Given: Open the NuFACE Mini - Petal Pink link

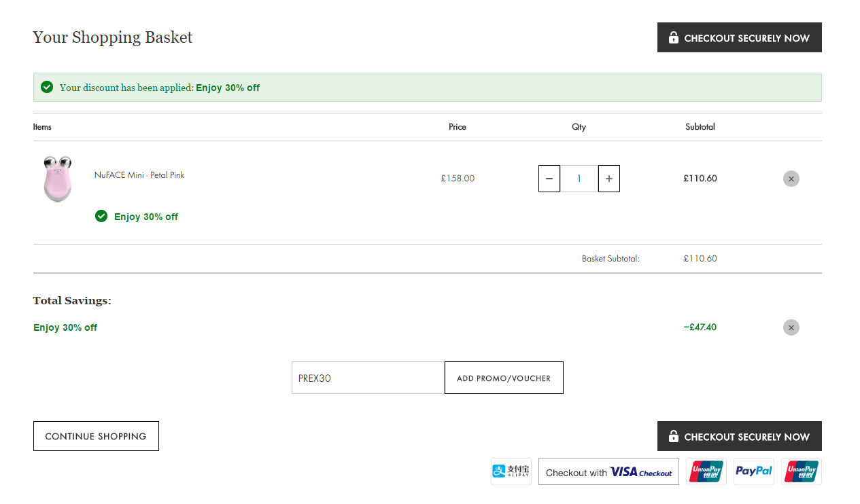Looking at the screenshot, I should pyautogui.click(x=139, y=175).
